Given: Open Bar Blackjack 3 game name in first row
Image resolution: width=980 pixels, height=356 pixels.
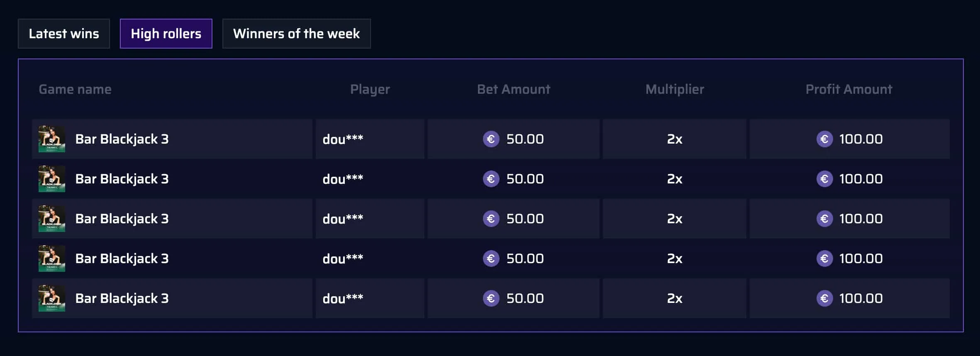Looking at the screenshot, I should (x=122, y=139).
